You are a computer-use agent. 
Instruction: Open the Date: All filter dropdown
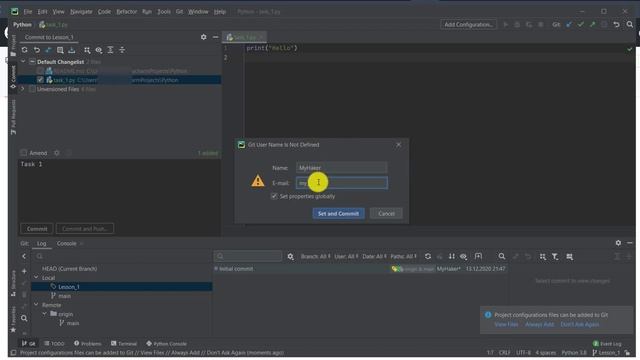click(374, 256)
